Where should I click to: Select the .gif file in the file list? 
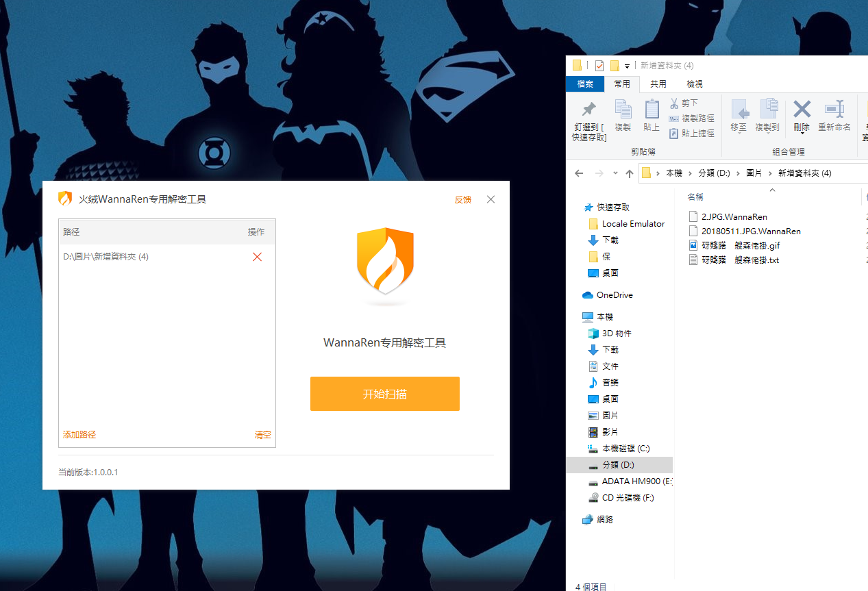tap(741, 246)
